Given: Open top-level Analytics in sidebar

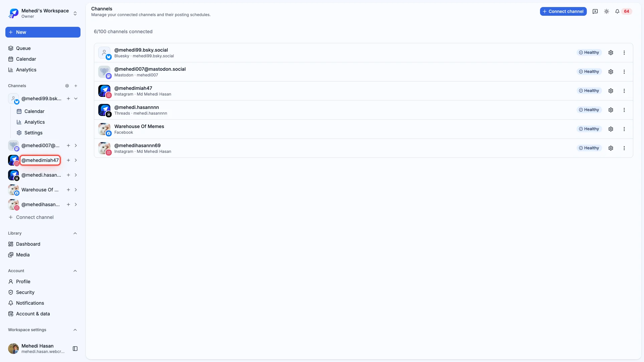Looking at the screenshot, I should coord(43,70).
